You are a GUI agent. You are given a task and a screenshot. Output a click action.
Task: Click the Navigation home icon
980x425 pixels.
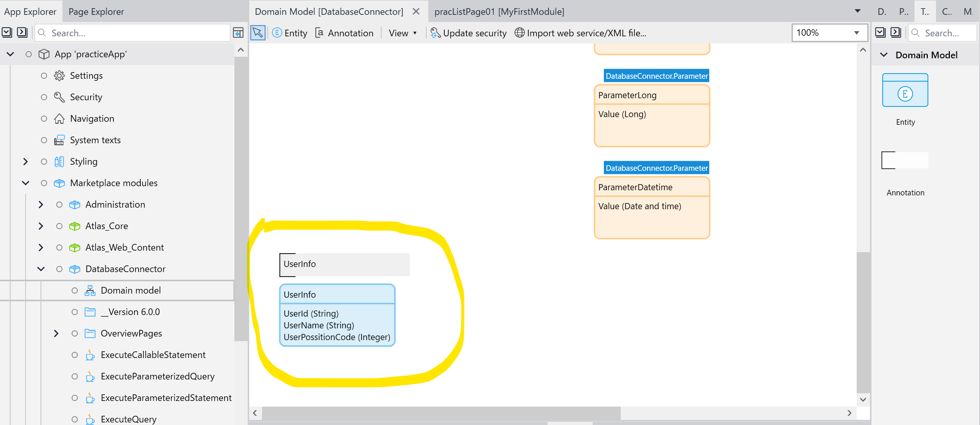(x=59, y=119)
